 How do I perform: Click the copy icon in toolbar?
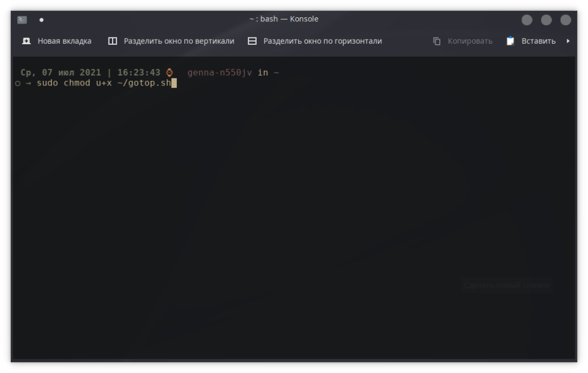tap(437, 41)
